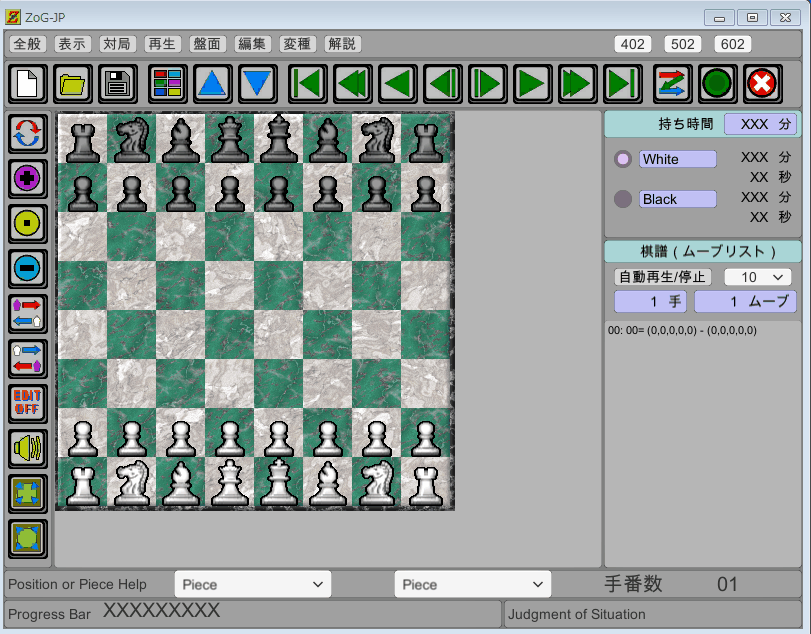Click the purple plus circle icon
Viewport: 811px width, 634px height.
tap(27, 178)
